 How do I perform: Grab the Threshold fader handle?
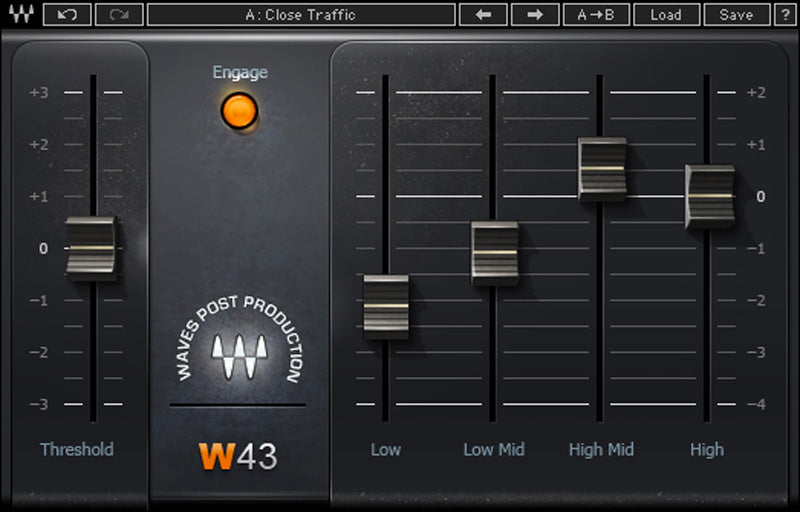91,248
